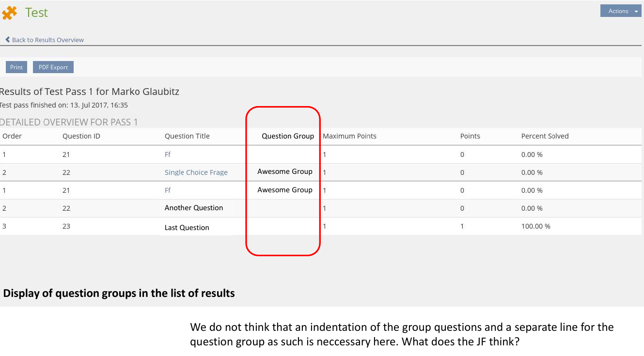Click the Points column header

coord(470,136)
